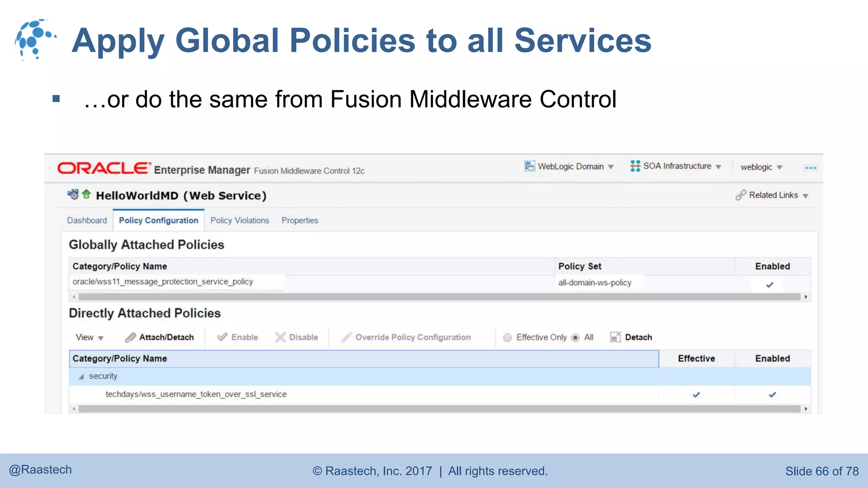The image size is (868, 488).
Task: Click the Policy Set column header
Action: 645,266
